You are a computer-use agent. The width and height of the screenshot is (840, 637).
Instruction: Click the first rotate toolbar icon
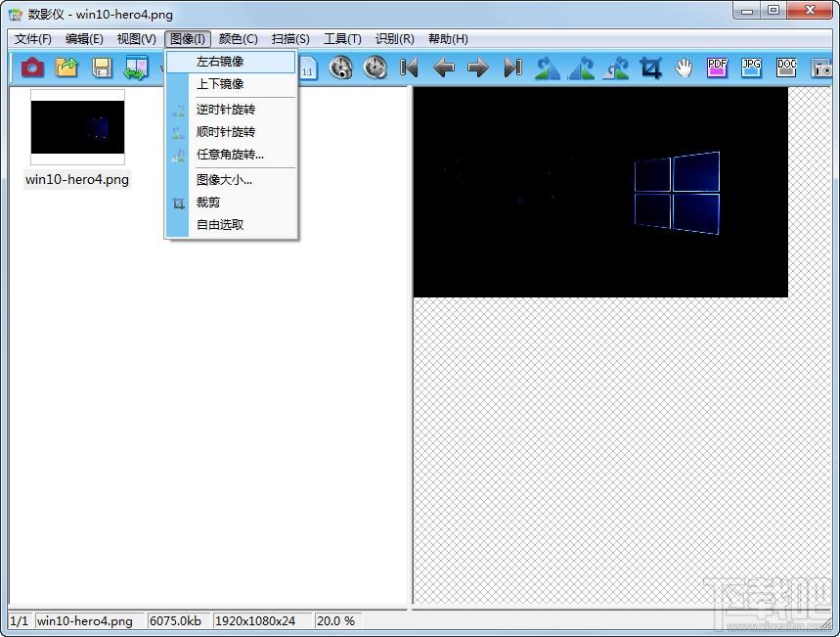coord(547,68)
